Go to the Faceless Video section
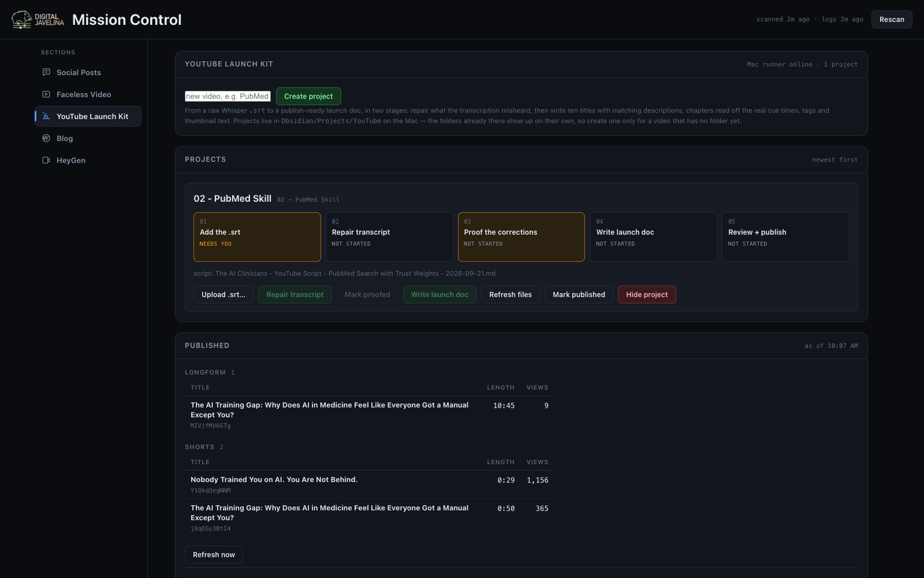Viewport: 924px width, 578px height. tap(88, 94)
